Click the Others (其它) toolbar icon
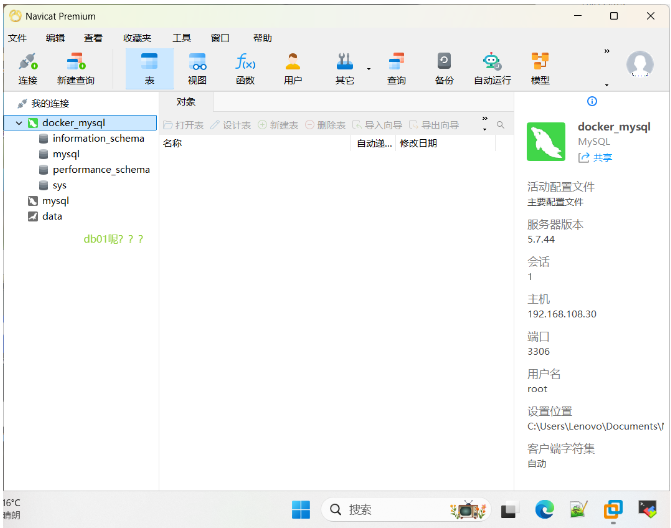This screenshot has height=528, width=671. click(344, 69)
